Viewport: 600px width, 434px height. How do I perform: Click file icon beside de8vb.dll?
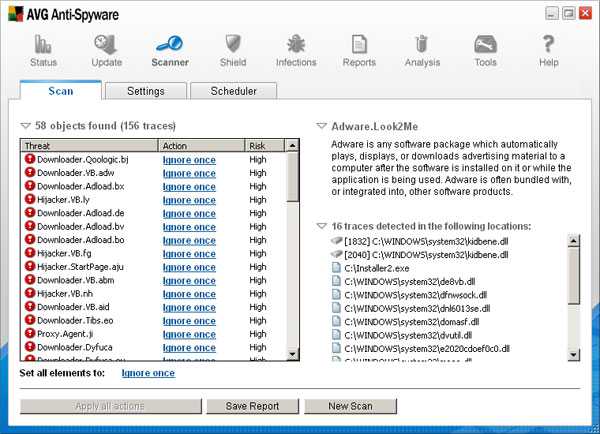[x=336, y=281]
